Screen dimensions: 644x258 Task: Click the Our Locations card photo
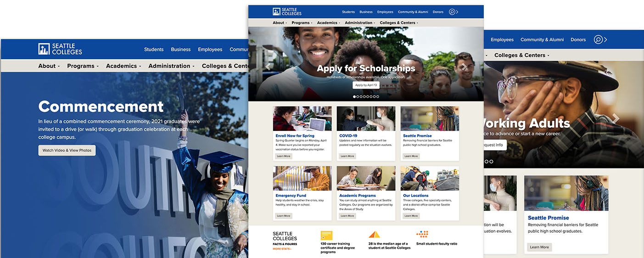pyautogui.click(x=430, y=179)
